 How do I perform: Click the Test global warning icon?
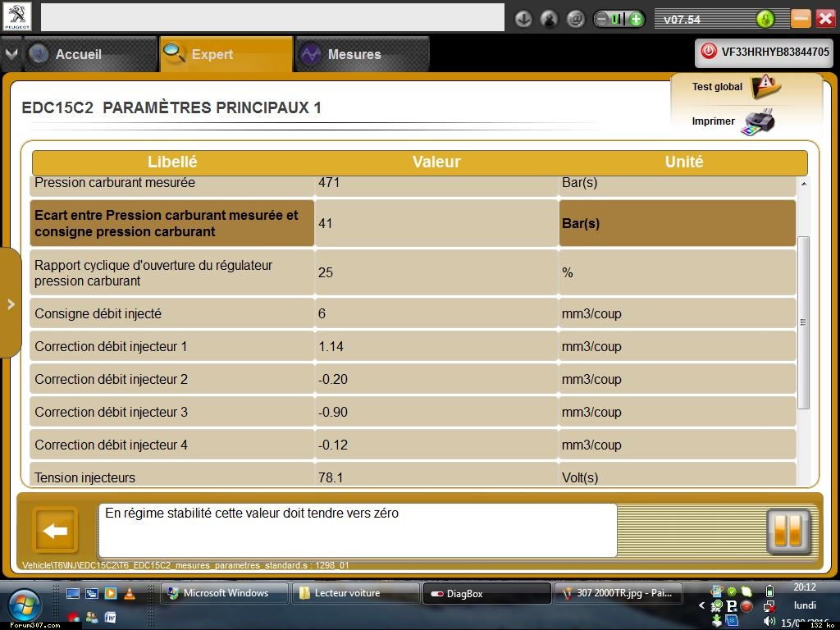coord(765,85)
